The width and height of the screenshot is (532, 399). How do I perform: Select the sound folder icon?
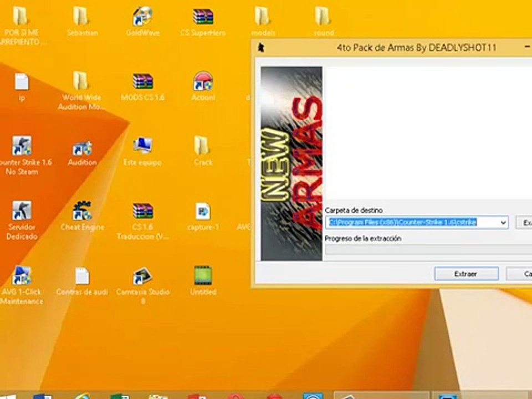click(323, 17)
